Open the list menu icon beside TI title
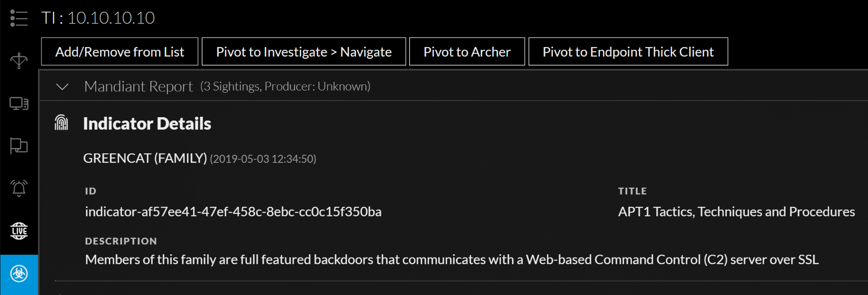 click(x=19, y=18)
